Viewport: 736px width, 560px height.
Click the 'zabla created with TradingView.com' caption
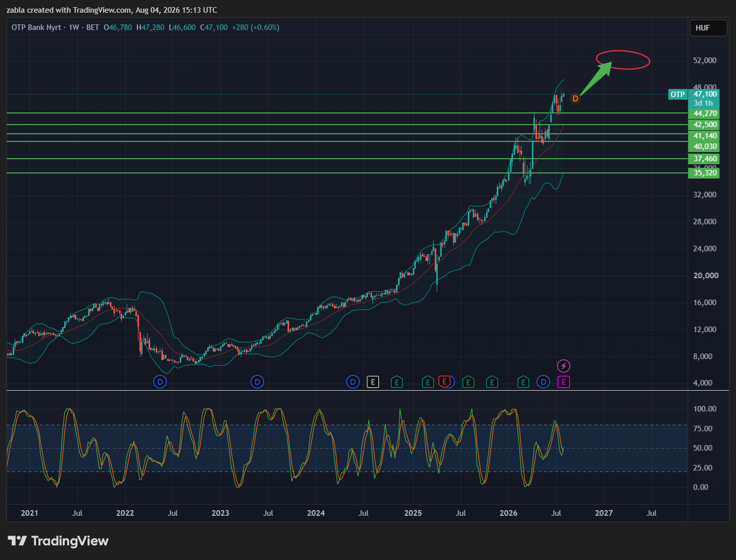click(x=68, y=10)
